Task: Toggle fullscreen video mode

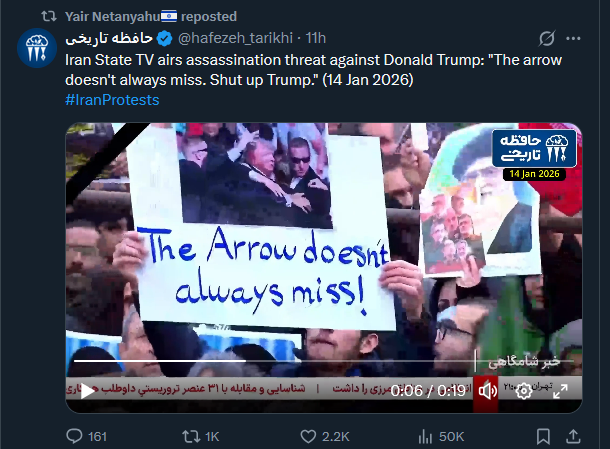Action: (x=560, y=391)
